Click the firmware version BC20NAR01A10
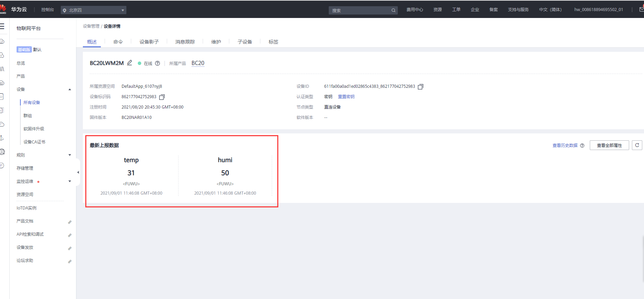Viewport: 644px width, 299px height. click(x=137, y=118)
